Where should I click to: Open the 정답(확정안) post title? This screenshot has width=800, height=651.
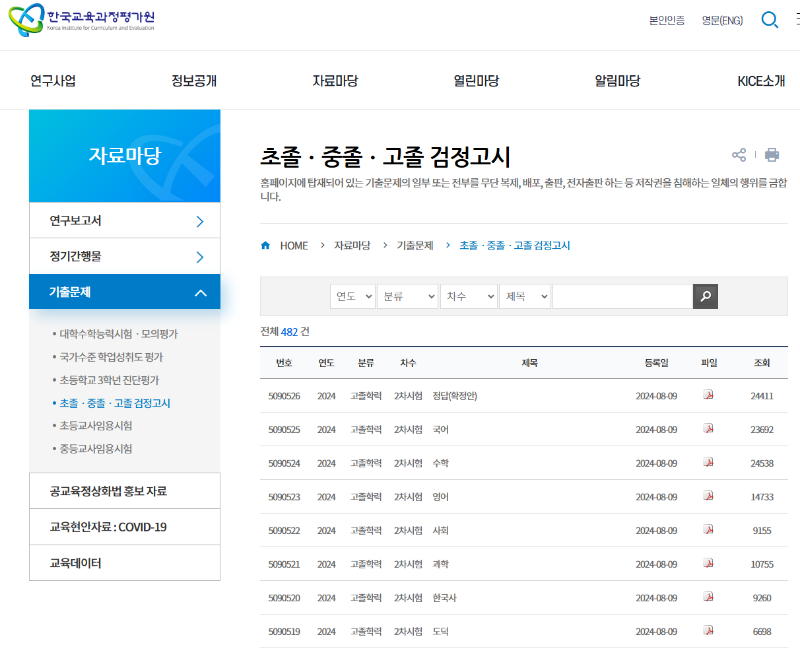455,396
